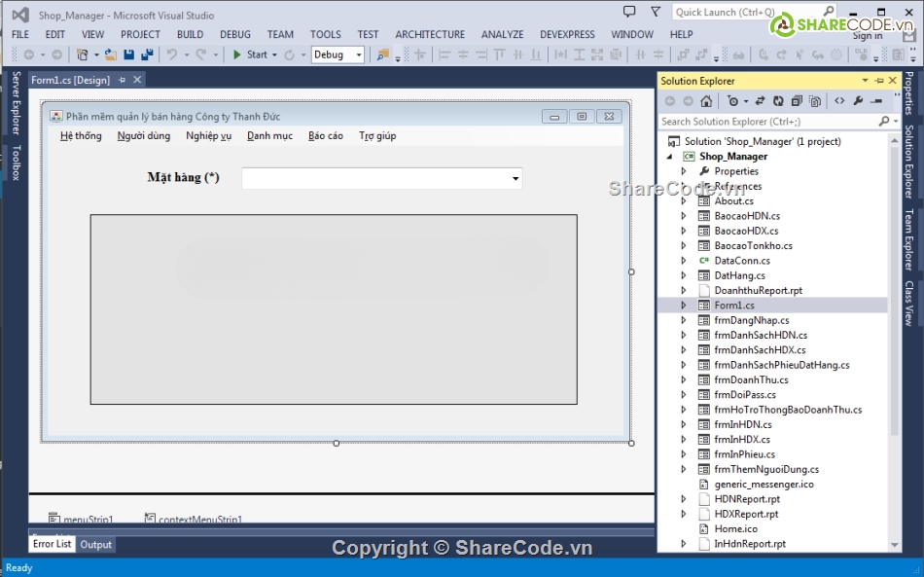Toggle the Solution Explorer auto-hide pin
Viewport: 924px width, 577px height.
coord(879,80)
